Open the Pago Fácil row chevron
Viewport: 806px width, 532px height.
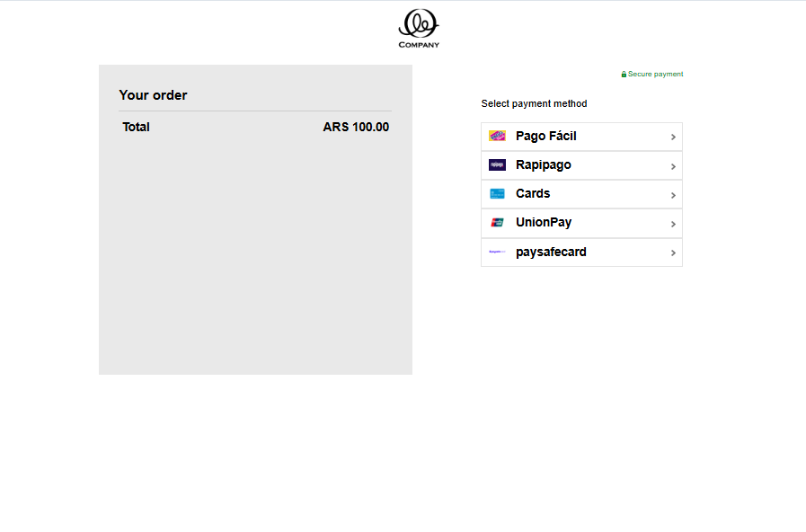[x=673, y=137]
